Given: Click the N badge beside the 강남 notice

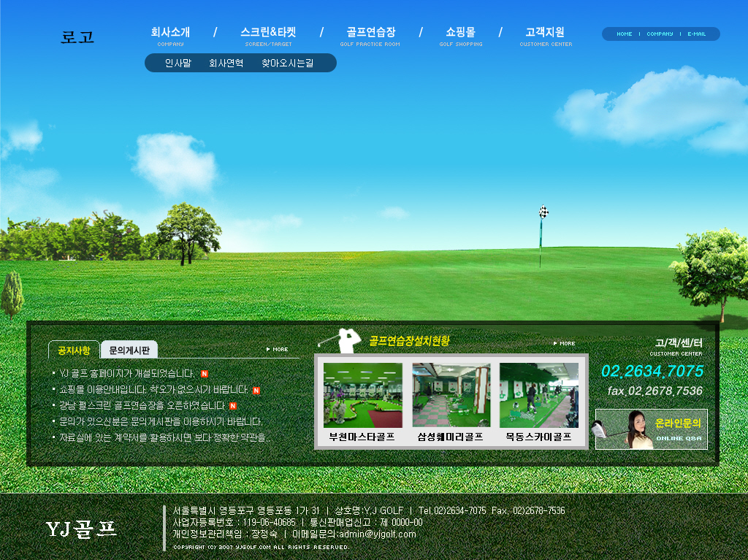Looking at the screenshot, I should 233,406.
